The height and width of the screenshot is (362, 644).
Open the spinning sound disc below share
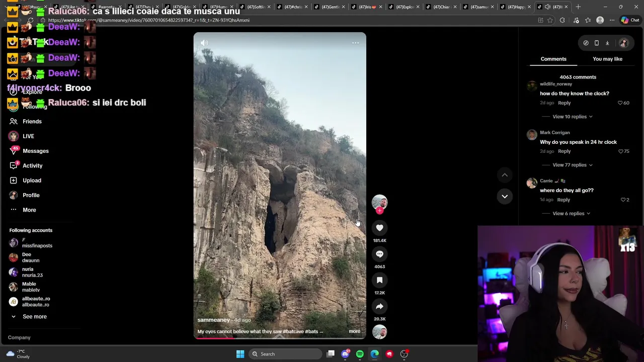click(379, 332)
